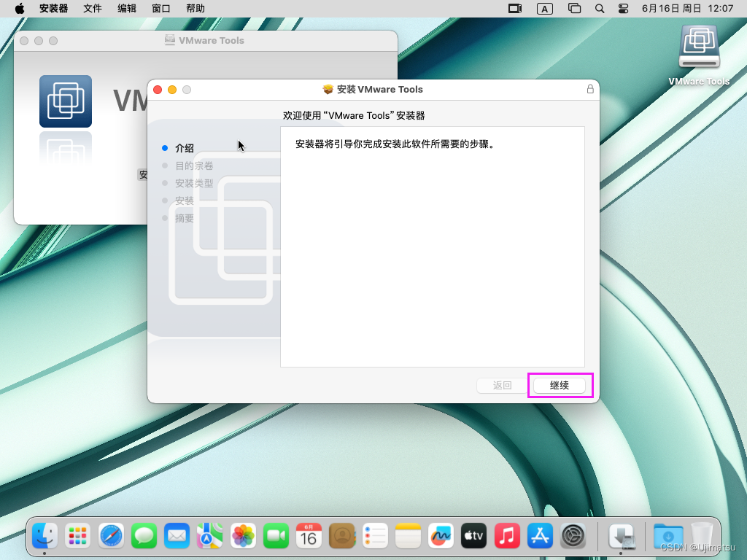Image resolution: width=747 pixels, height=560 pixels.
Task: Click the package icon beside 安装 VMware Tools title
Action: coord(328,89)
